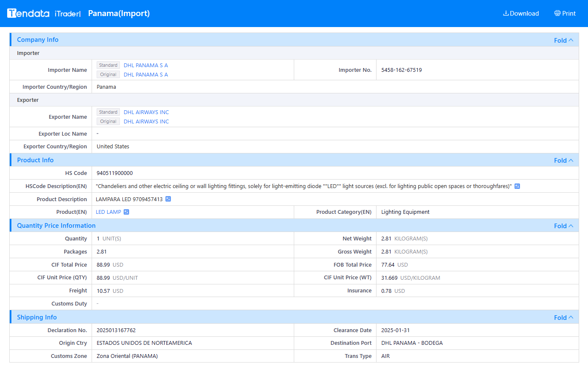This screenshot has width=588, height=371.
Task: Fold the Quantity Price Information section
Action: [x=564, y=226]
